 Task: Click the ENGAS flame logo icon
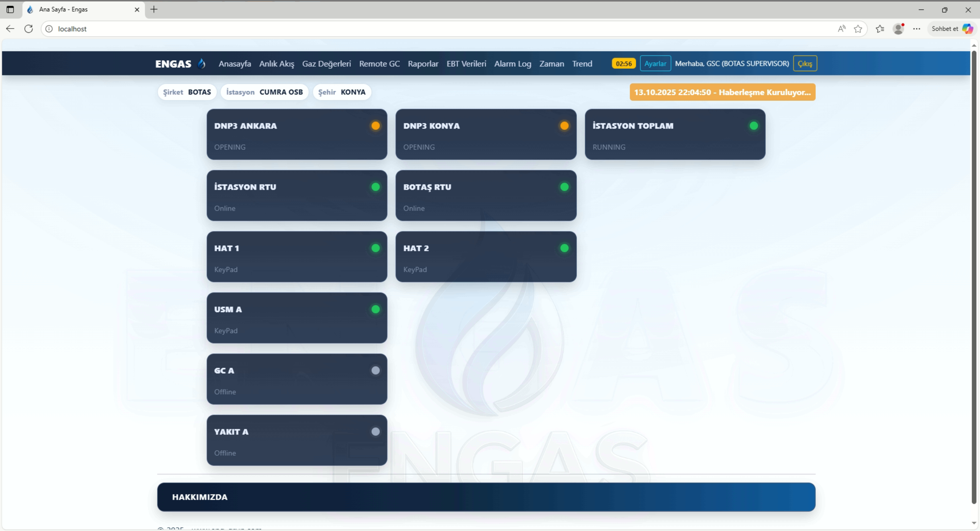tap(202, 63)
